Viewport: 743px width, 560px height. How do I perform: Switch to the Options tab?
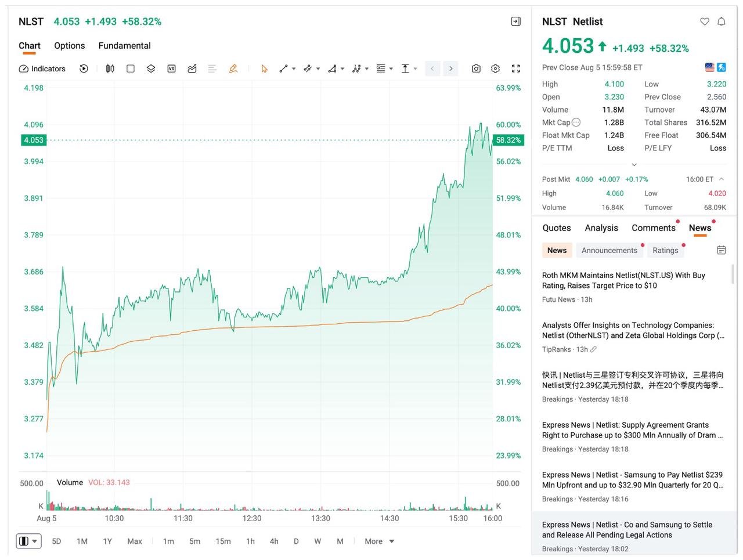pos(70,46)
